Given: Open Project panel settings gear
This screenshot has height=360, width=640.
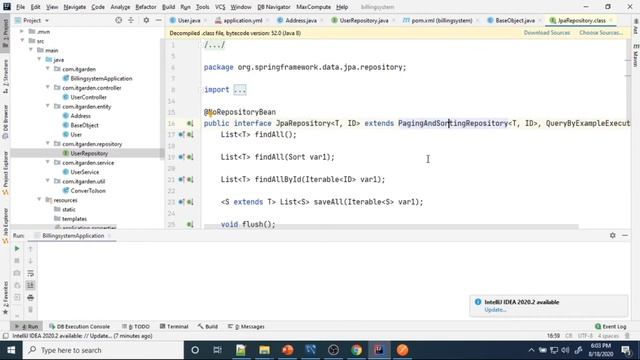Looking at the screenshot, I should pyautogui.click(x=146, y=20).
